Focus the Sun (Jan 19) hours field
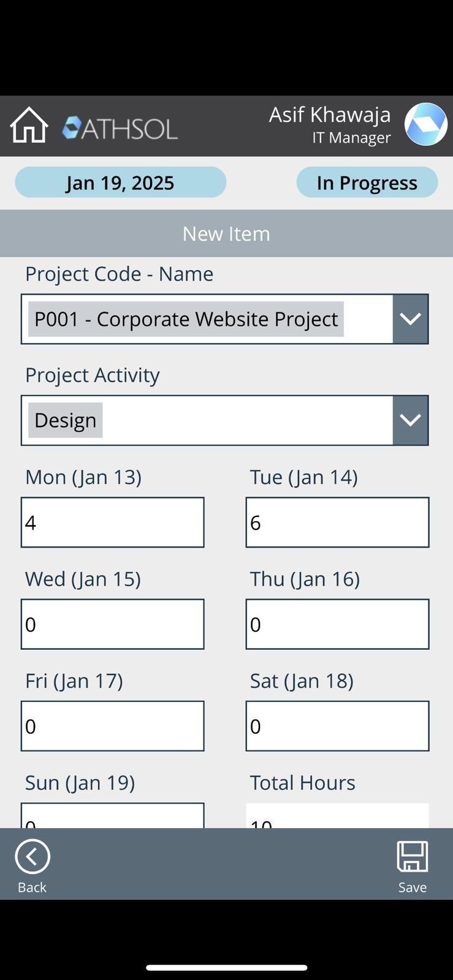Viewport: 453px width, 980px height. [113, 816]
